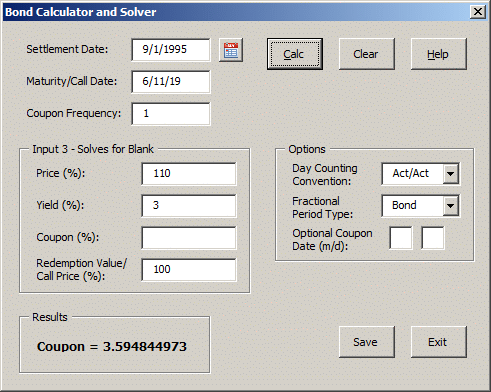
Task: Click the Results group heading
Action: [50, 317]
